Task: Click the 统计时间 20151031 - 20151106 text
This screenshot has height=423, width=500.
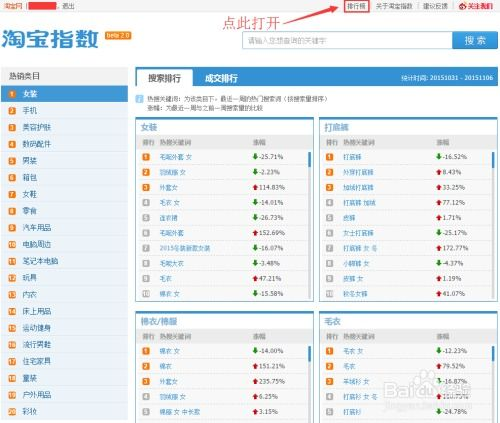Action: pos(447,78)
